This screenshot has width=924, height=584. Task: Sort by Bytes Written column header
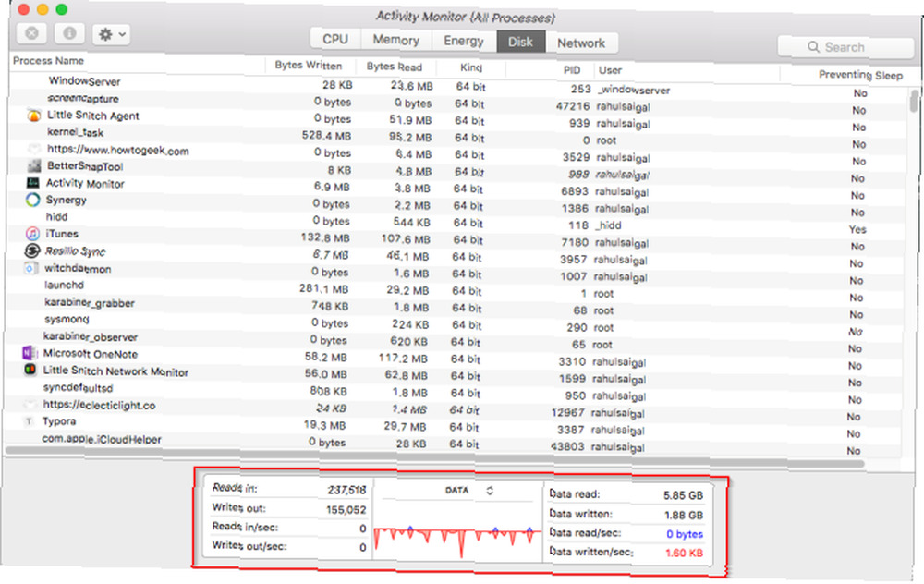pyautogui.click(x=309, y=66)
